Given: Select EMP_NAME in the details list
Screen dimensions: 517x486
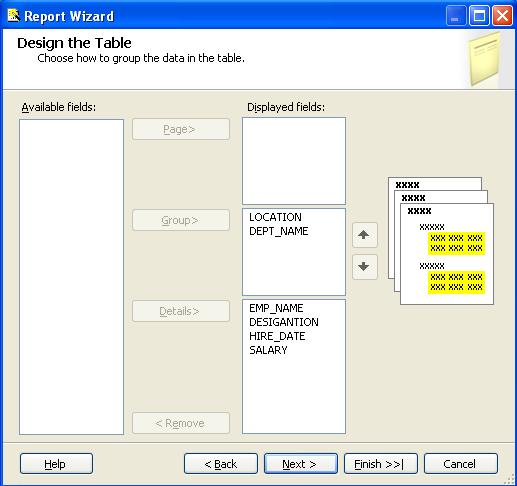Looking at the screenshot, I should pyautogui.click(x=276, y=308).
